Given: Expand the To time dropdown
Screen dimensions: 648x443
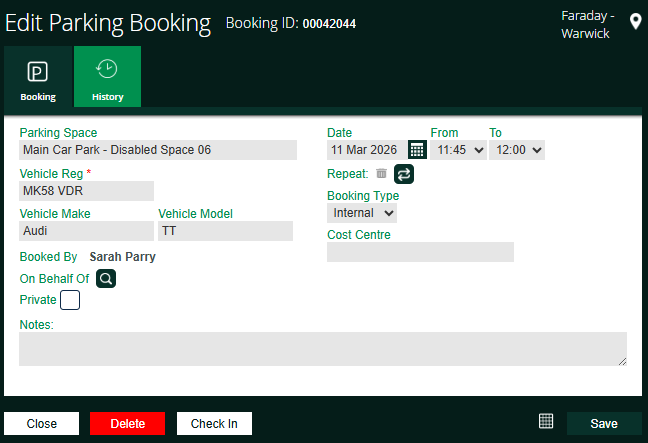Looking at the screenshot, I should [x=518, y=149].
